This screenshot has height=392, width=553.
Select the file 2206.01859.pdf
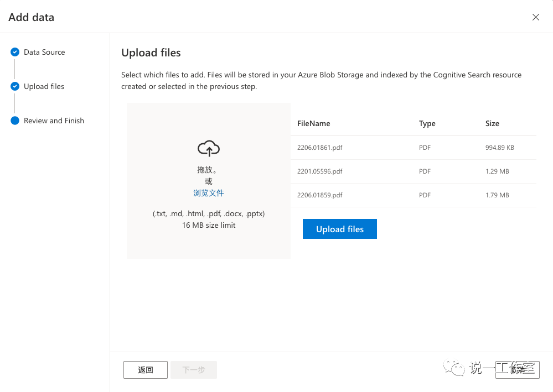click(x=319, y=195)
